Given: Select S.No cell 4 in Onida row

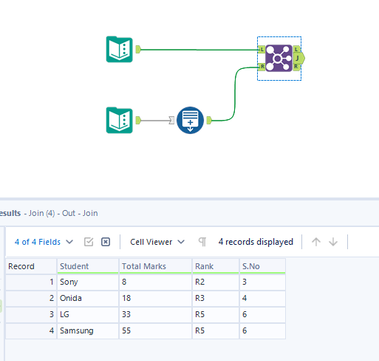Looking at the screenshot, I should tap(263, 298).
